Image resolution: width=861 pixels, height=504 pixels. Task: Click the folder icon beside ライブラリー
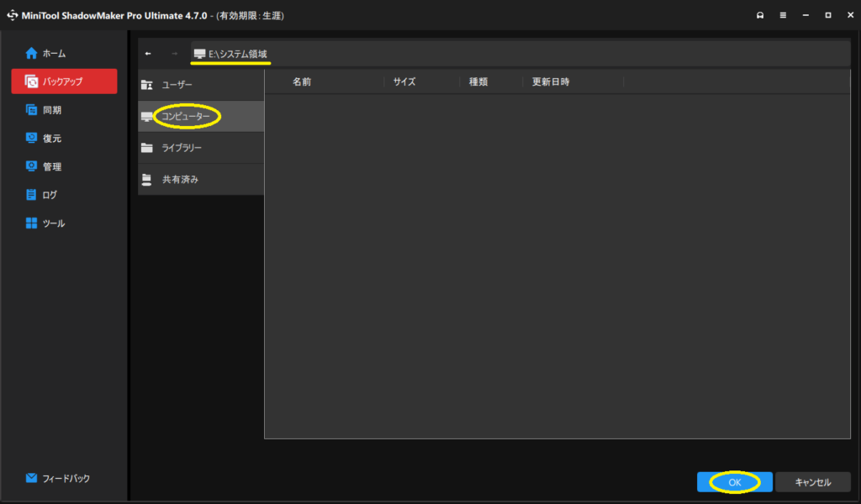[x=146, y=148]
